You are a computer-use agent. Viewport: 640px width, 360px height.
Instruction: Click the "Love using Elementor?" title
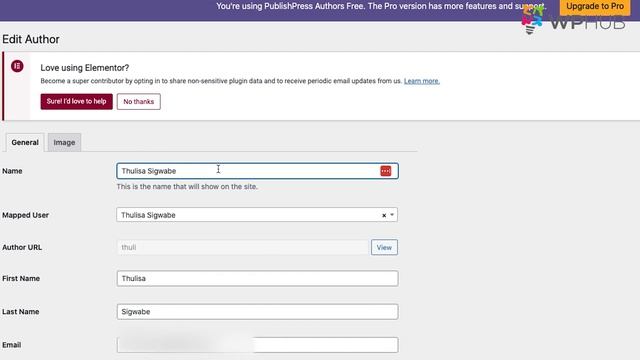[x=84, y=68]
